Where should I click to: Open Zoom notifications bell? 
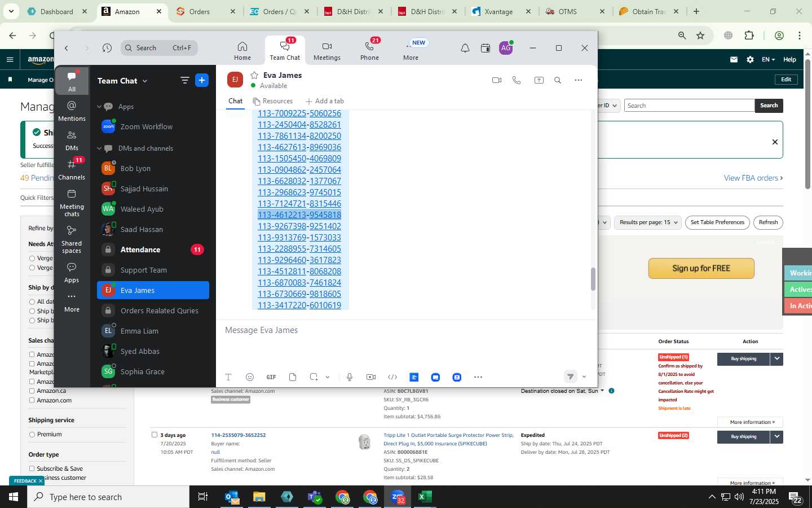tap(465, 48)
